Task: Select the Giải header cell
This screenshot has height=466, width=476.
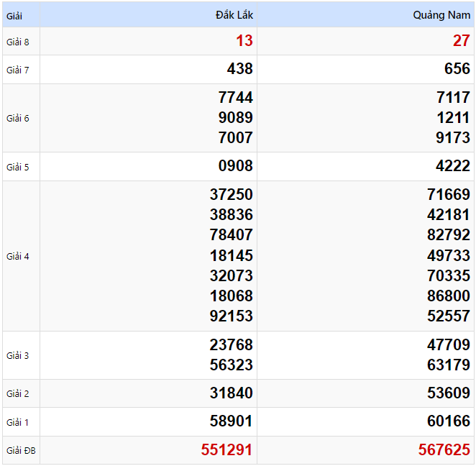Action: click(15, 15)
